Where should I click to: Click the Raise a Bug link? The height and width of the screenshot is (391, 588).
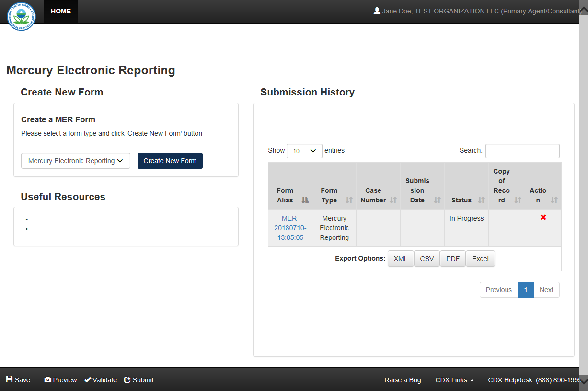403,380
